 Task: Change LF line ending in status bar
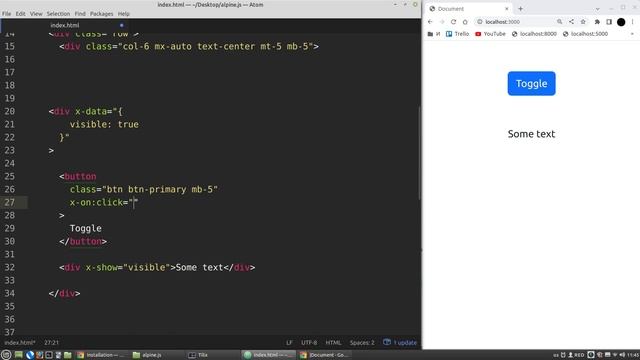pyautogui.click(x=289, y=342)
